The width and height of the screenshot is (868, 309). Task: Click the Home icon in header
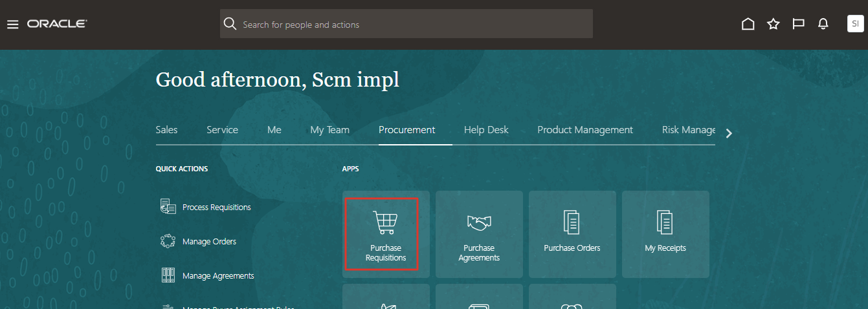point(748,25)
